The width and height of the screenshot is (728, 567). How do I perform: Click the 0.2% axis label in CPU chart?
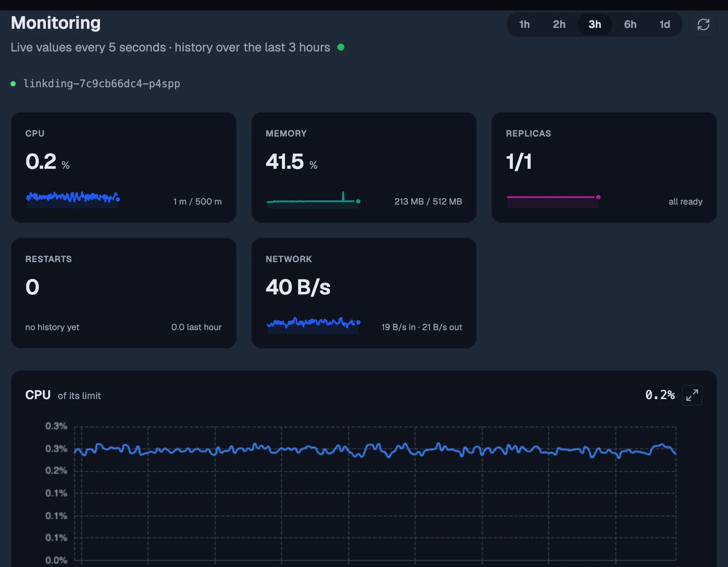tap(56, 471)
